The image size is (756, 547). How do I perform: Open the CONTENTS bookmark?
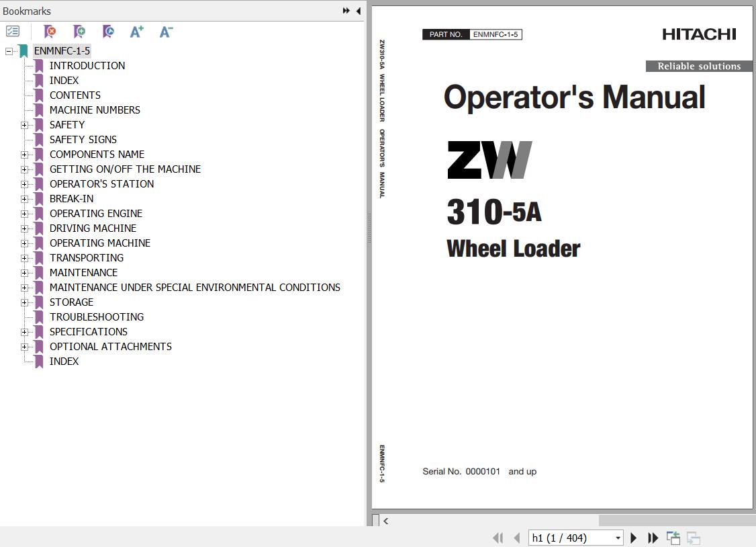pyautogui.click(x=75, y=95)
